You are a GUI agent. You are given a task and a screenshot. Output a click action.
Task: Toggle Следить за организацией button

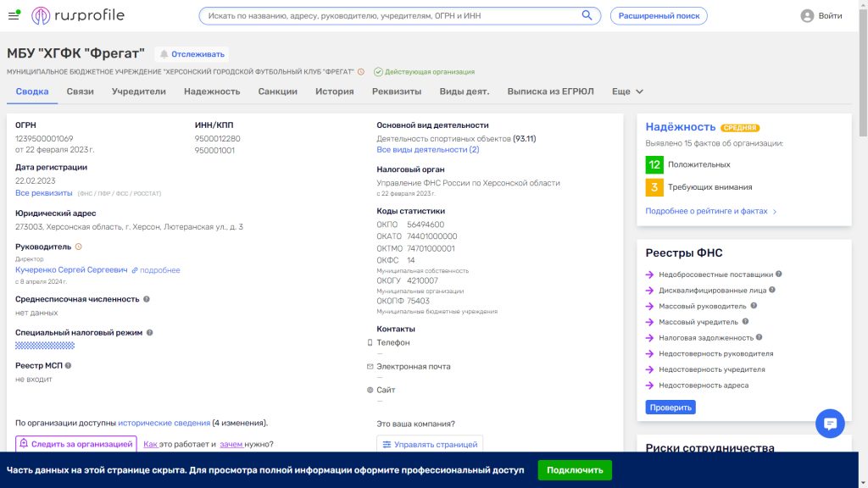(x=75, y=444)
